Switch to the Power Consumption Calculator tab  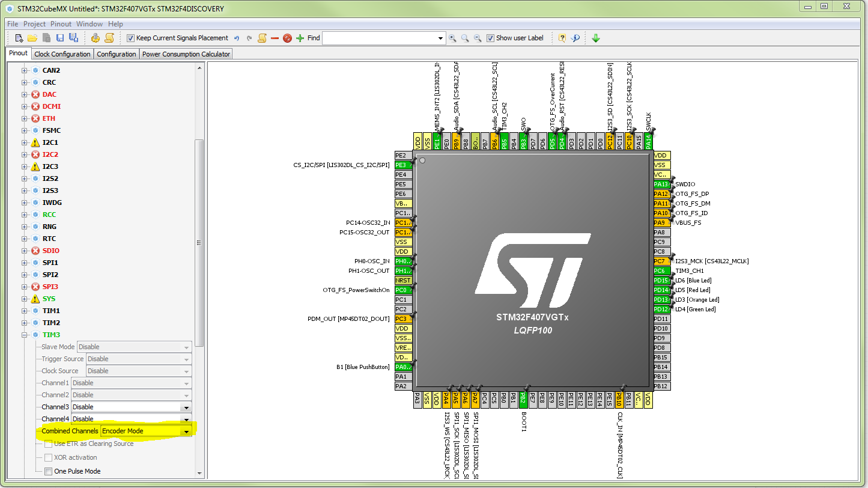pos(186,53)
